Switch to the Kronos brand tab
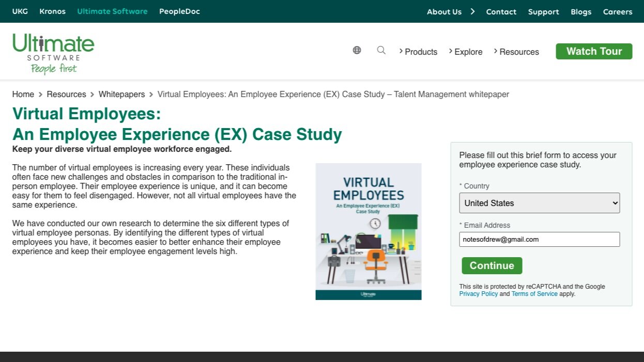Viewport: 644px width, 362px height. (x=52, y=11)
